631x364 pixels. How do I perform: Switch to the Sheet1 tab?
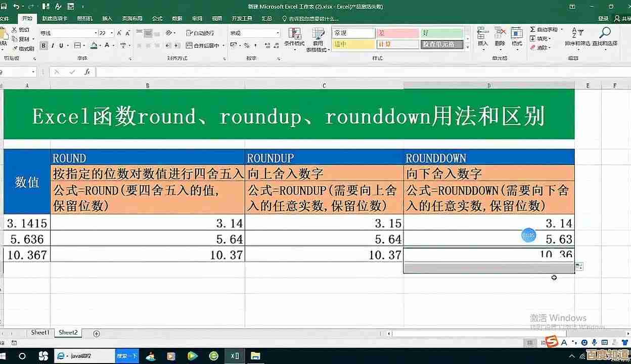tap(40, 333)
